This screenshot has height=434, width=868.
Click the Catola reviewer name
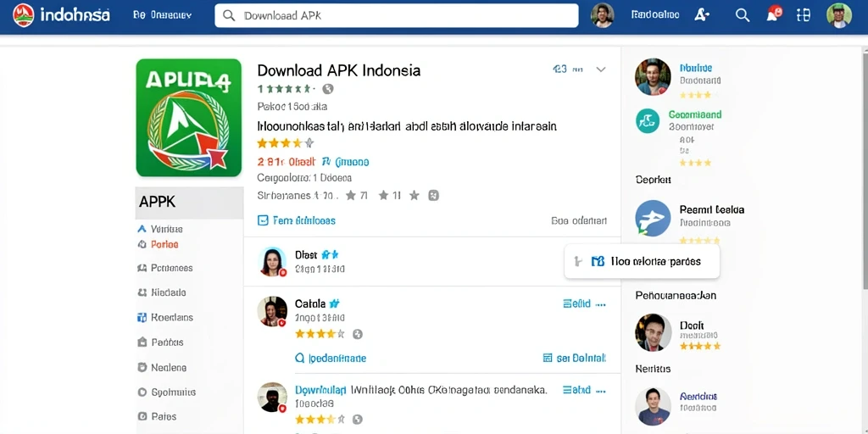310,303
